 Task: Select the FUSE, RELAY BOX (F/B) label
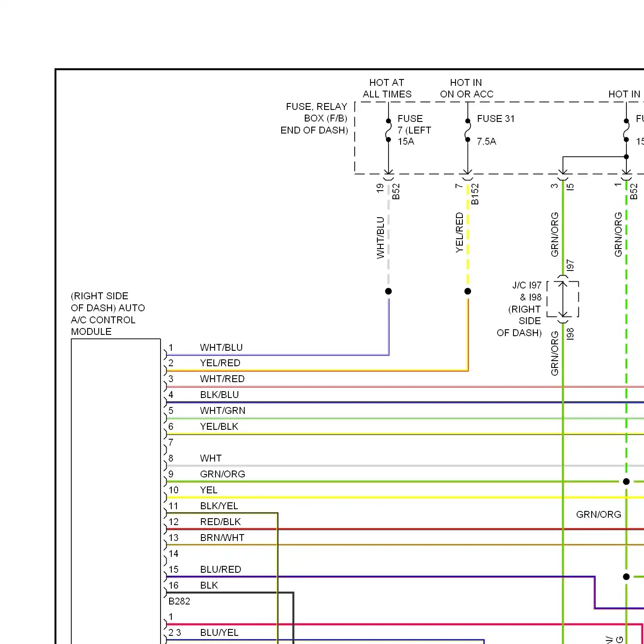[x=314, y=118]
